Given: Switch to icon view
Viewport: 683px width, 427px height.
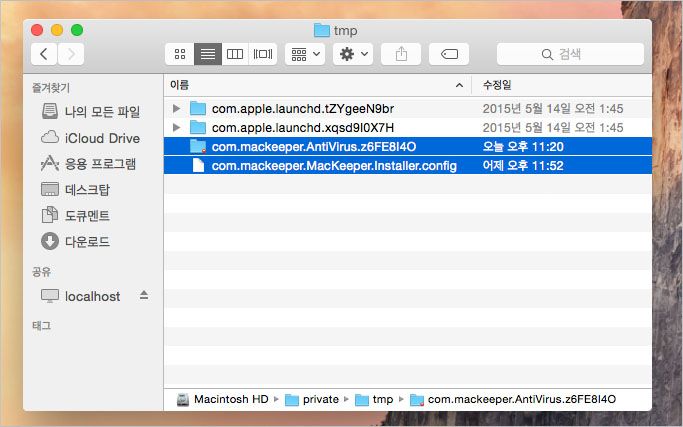Looking at the screenshot, I should coord(179,54).
